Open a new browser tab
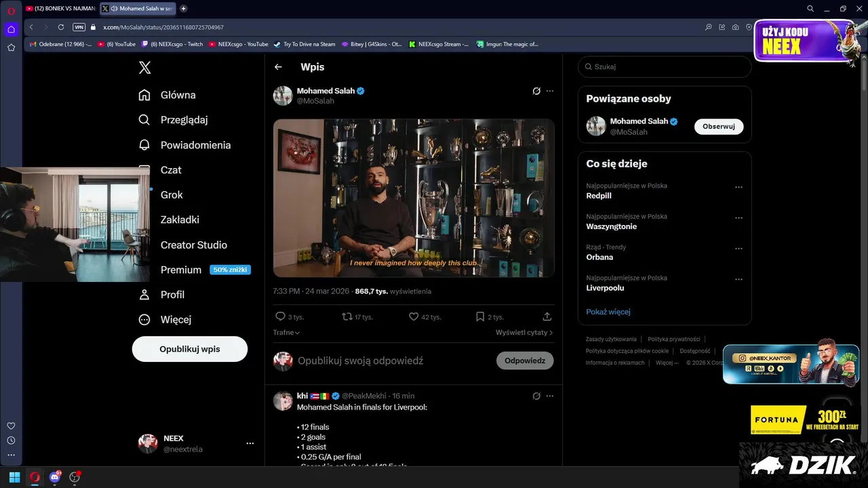The height and width of the screenshot is (488, 868). (x=184, y=8)
